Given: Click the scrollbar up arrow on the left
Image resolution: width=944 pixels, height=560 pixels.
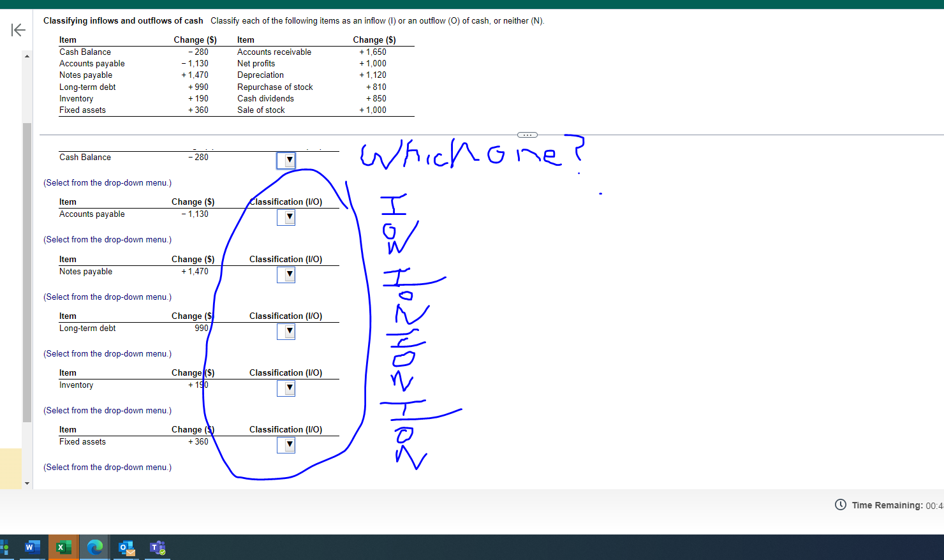Looking at the screenshot, I should [27, 55].
